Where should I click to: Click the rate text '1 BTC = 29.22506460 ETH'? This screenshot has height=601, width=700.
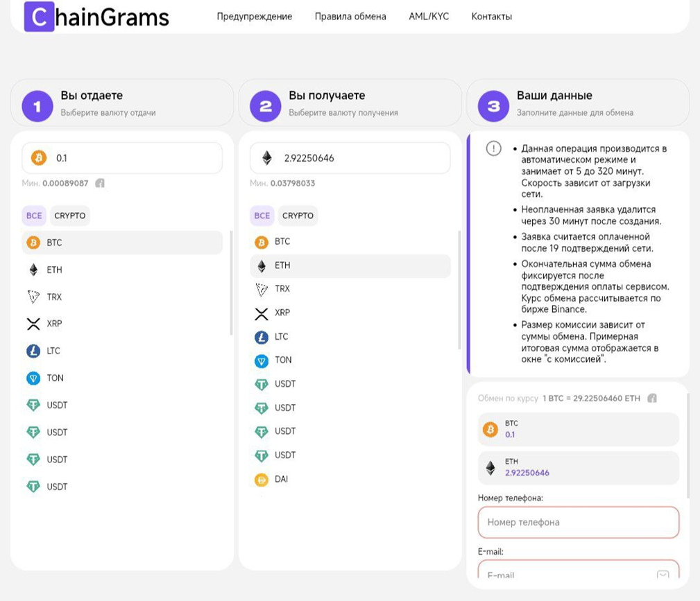pos(592,399)
